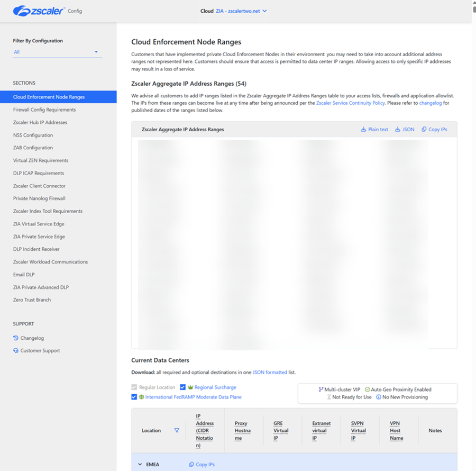Open Zscaler Workload Communications section
Screen dimensions: 476x471
[x=50, y=262]
